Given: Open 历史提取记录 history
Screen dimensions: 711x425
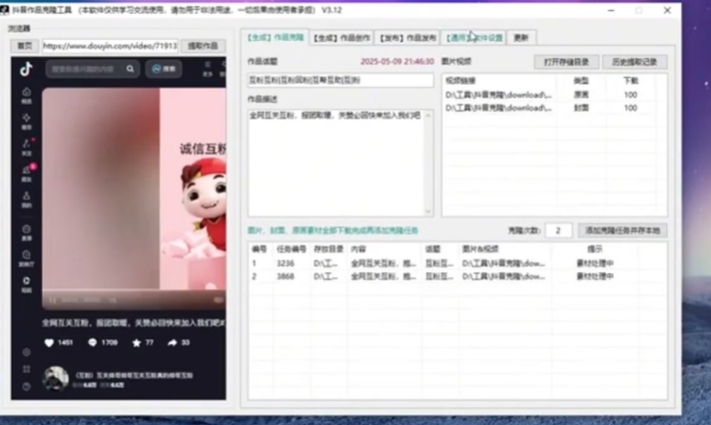Looking at the screenshot, I should pyautogui.click(x=634, y=62).
